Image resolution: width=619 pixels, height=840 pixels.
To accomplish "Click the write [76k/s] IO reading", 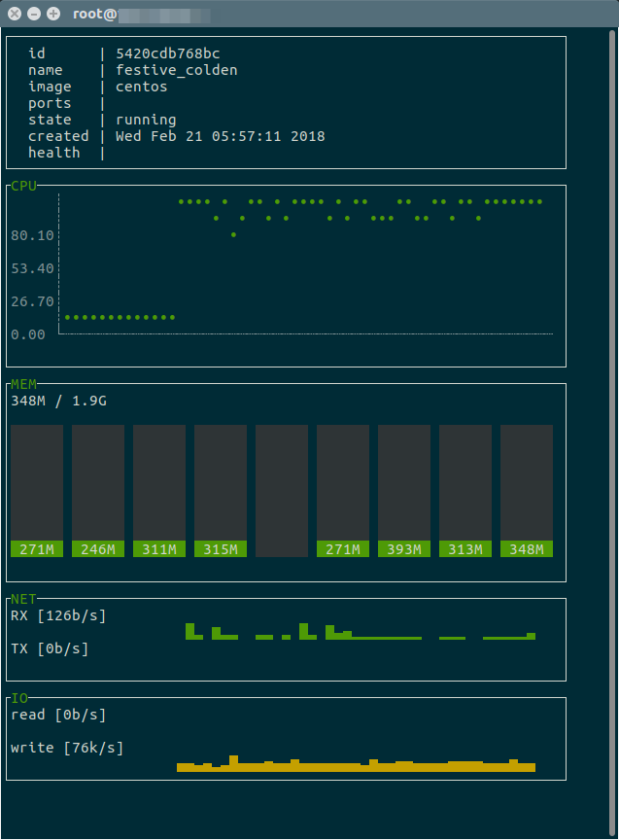I will pyautogui.click(x=67, y=748).
